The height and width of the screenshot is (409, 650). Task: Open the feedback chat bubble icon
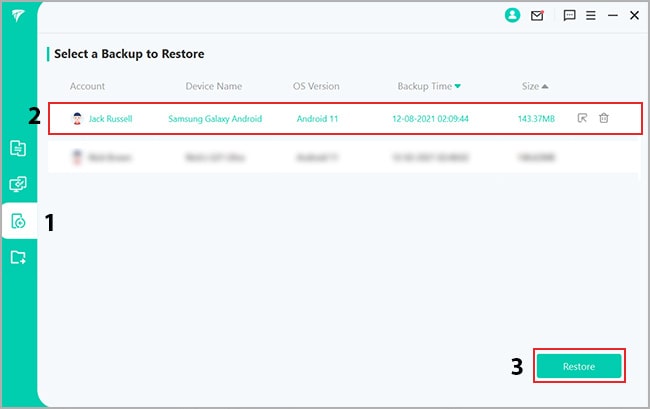pos(569,16)
